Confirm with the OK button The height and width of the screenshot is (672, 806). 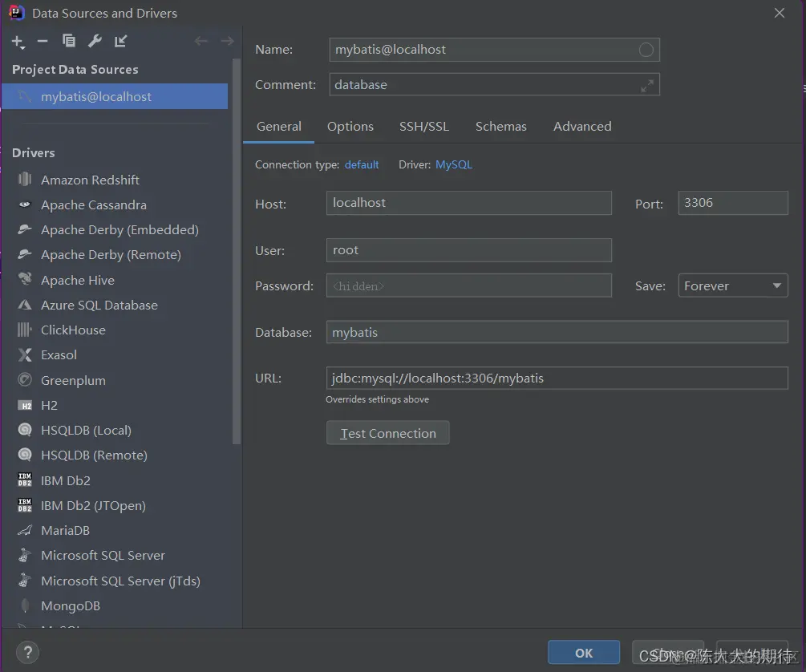tap(583, 653)
